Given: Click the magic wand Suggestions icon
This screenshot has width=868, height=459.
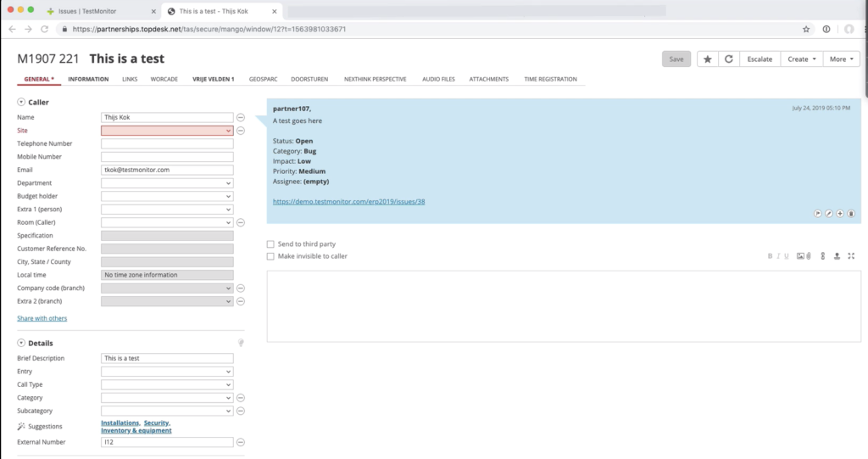Looking at the screenshot, I should click(x=21, y=426).
